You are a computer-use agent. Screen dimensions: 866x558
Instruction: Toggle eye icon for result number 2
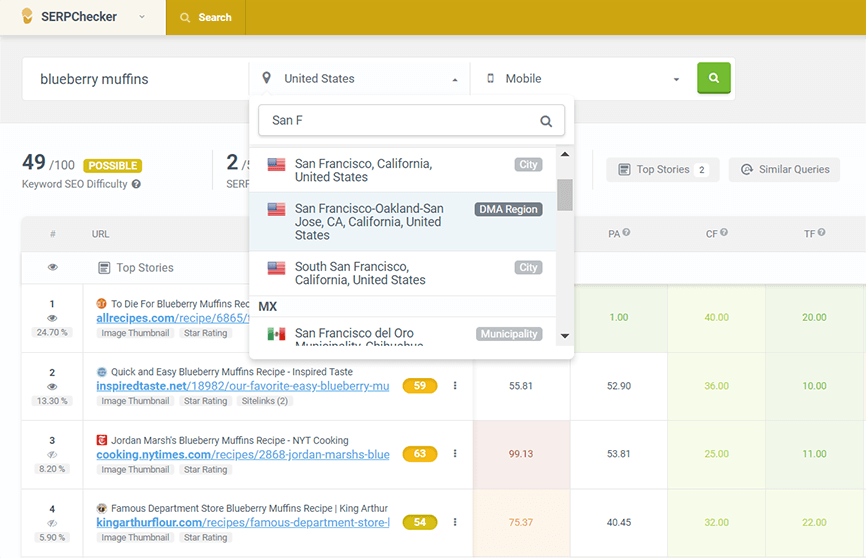52,385
